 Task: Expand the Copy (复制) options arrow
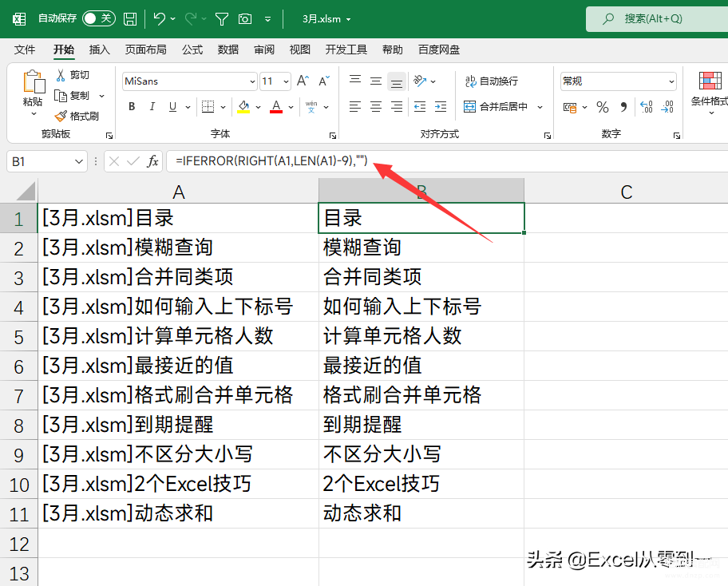tap(101, 96)
